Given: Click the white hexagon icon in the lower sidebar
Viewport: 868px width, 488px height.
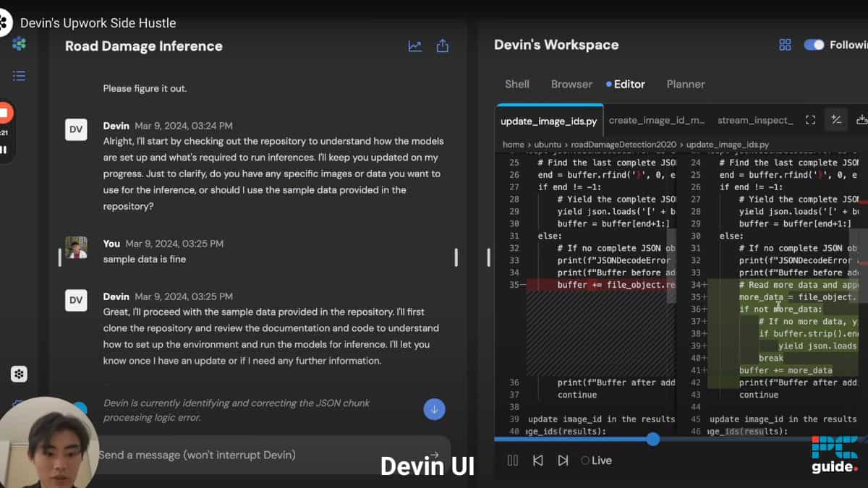Looking at the screenshot, I should click(x=19, y=374).
